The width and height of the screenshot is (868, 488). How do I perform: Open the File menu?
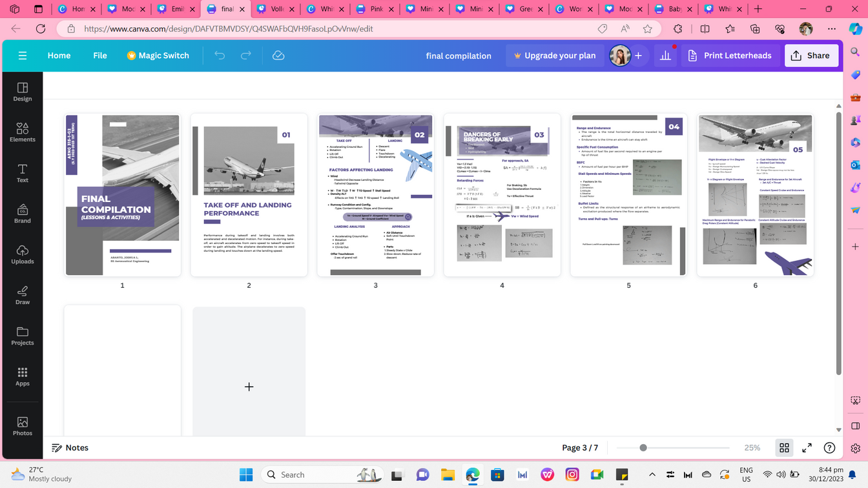[x=100, y=56]
